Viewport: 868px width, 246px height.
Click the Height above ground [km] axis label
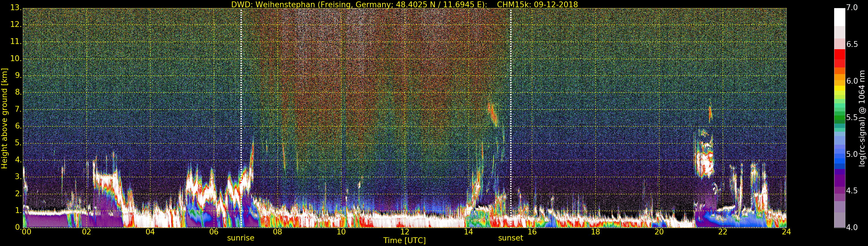[x=4, y=118]
